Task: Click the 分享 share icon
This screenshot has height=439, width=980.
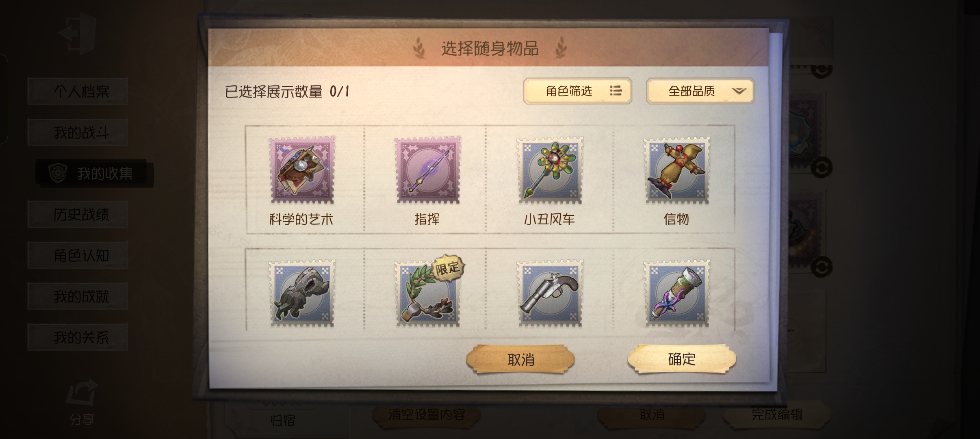Action: [82, 402]
